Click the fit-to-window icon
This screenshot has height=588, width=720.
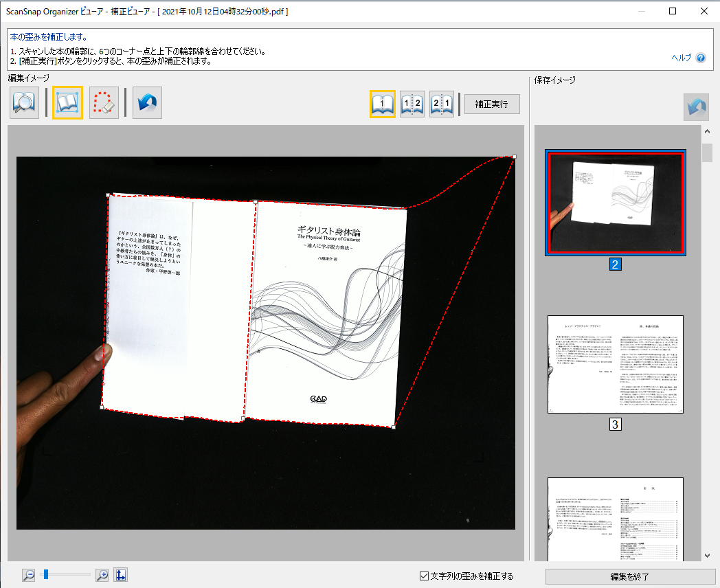(121, 575)
